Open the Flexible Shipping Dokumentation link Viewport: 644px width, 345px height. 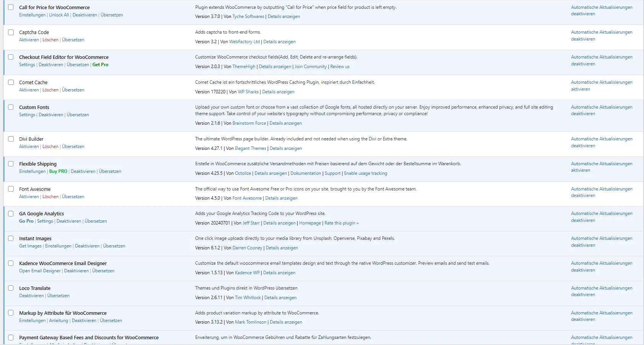tap(306, 173)
